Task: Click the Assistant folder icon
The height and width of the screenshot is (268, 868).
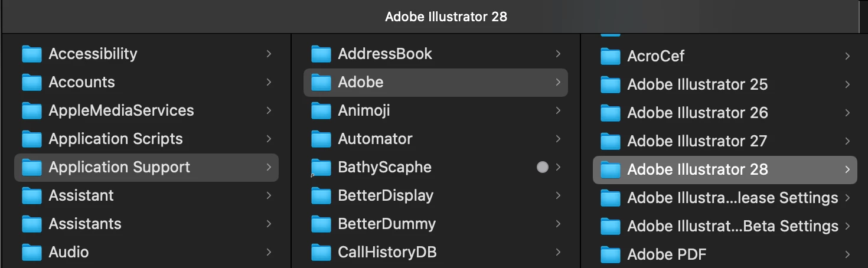Action: (32, 196)
